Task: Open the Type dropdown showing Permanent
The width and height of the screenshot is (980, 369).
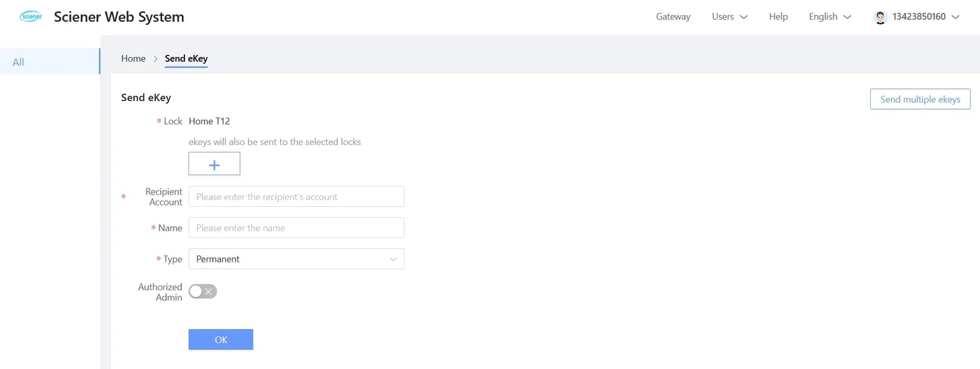Action: coord(296,259)
